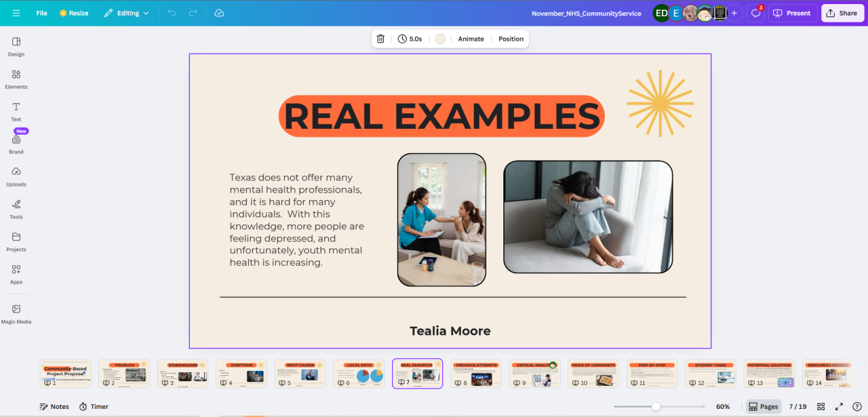
Task: Open the Design panel
Action: (x=16, y=46)
